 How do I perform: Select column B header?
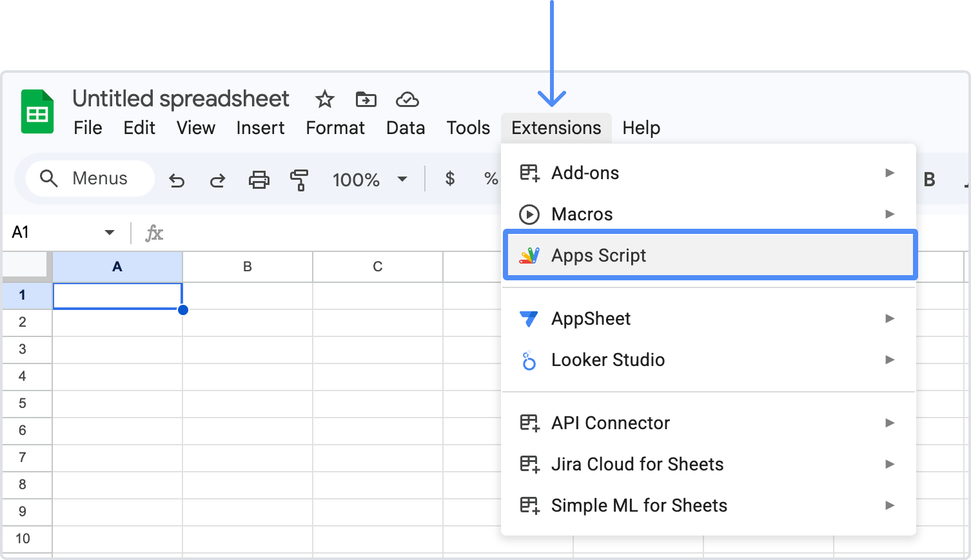248,267
